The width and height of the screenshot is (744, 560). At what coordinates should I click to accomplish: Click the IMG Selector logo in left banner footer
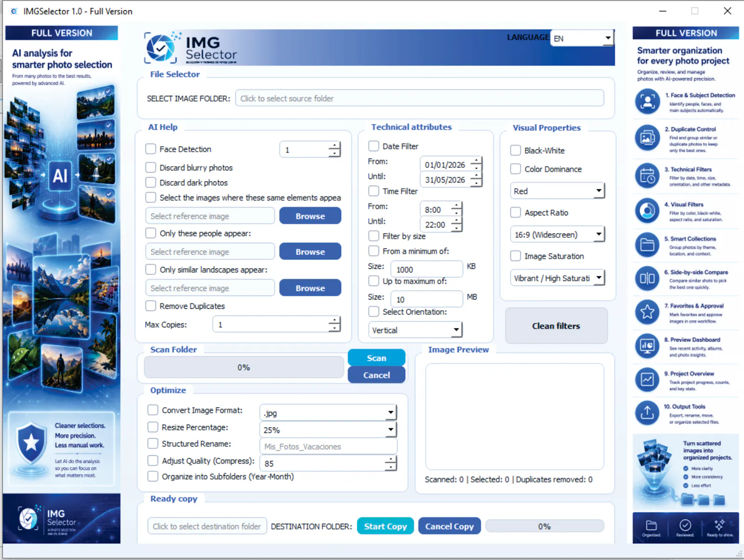(46, 519)
